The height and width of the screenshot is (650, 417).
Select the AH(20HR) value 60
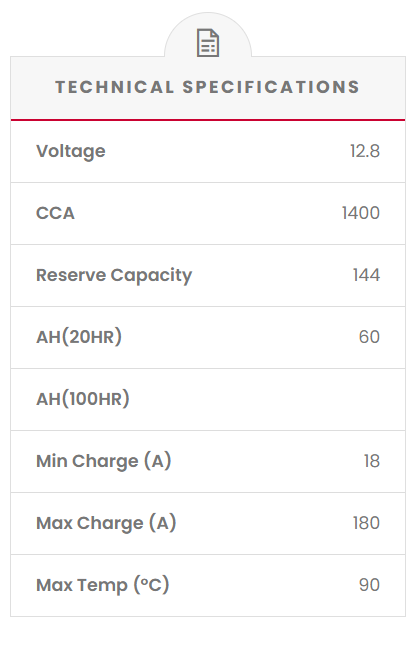point(369,337)
